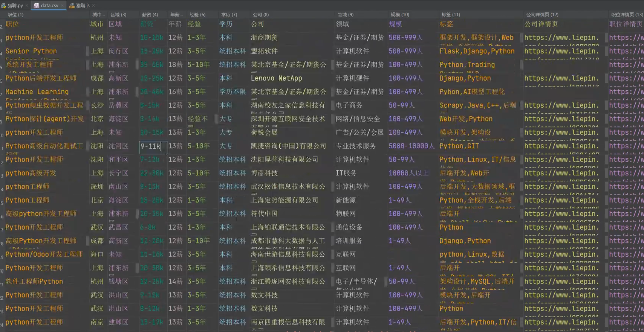Image resolution: width=644 pixels, height=332 pixels.
Task: Click the Python/Odoo开发工程师 job cell
Action: pos(44,254)
